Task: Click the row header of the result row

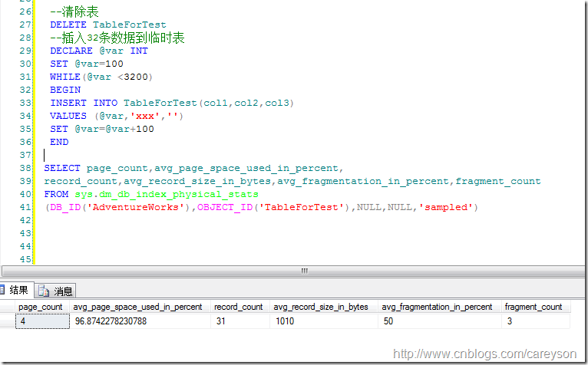Action: click(8, 321)
